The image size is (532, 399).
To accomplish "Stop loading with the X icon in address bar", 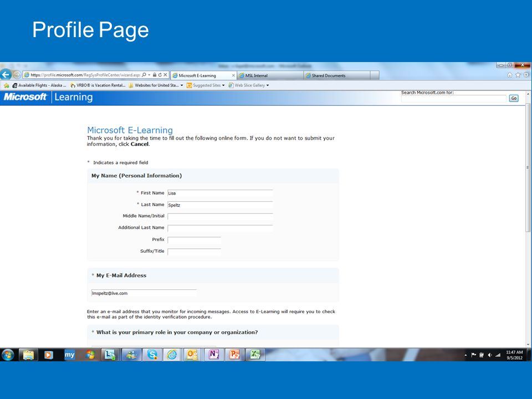I will point(165,75).
